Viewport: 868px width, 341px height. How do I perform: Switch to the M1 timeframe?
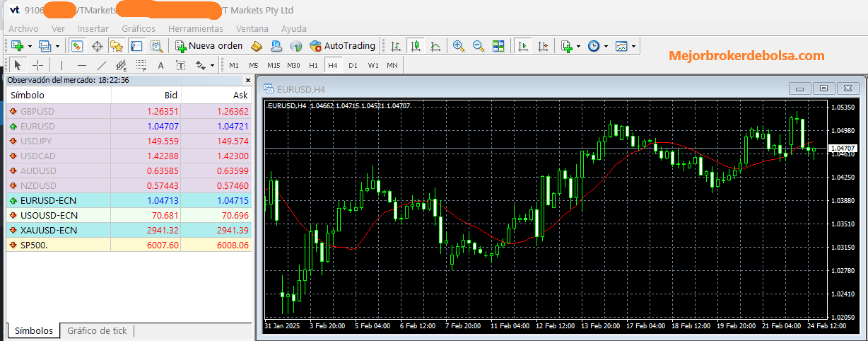(234, 65)
